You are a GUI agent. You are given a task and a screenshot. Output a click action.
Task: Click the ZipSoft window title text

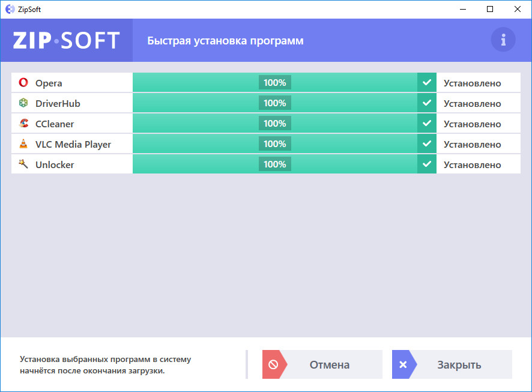pos(29,10)
